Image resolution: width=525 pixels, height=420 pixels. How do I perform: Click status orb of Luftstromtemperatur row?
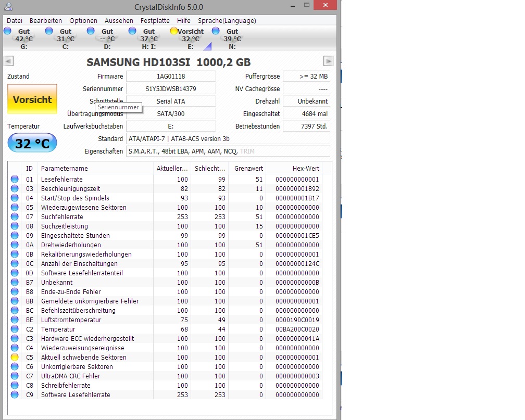[15, 320]
